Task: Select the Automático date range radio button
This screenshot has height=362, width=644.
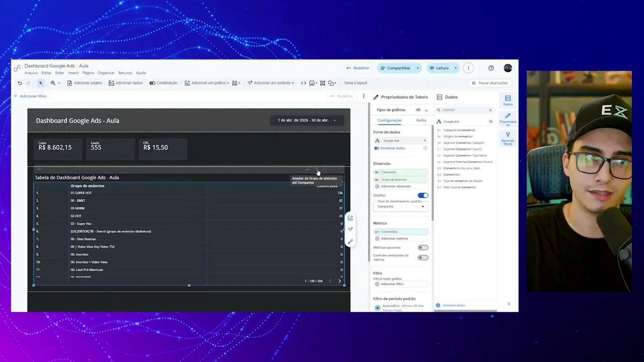Action: coord(377,308)
